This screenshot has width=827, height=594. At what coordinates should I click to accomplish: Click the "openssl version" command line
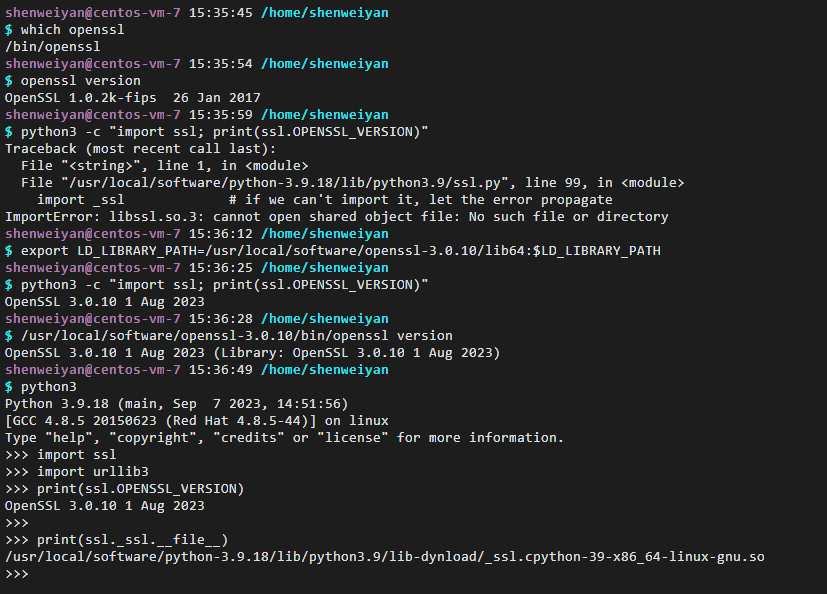73,81
